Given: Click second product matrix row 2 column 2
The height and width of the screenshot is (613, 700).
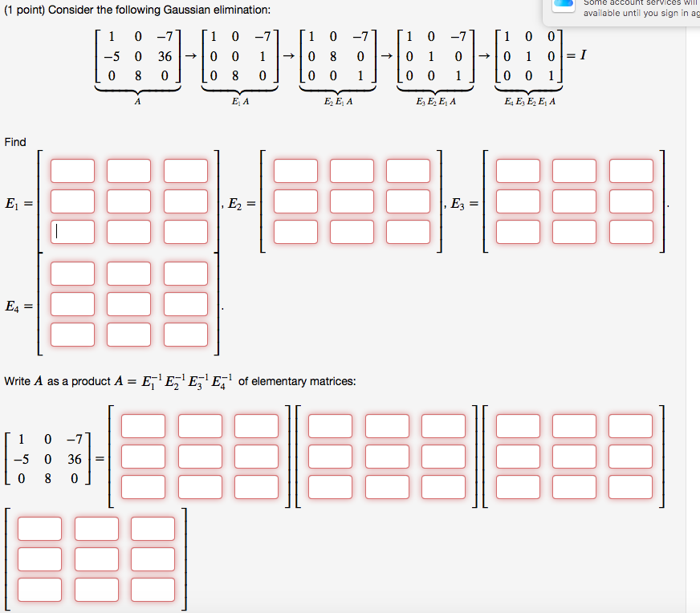Looking at the screenshot, I should pyautogui.click(x=387, y=457).
